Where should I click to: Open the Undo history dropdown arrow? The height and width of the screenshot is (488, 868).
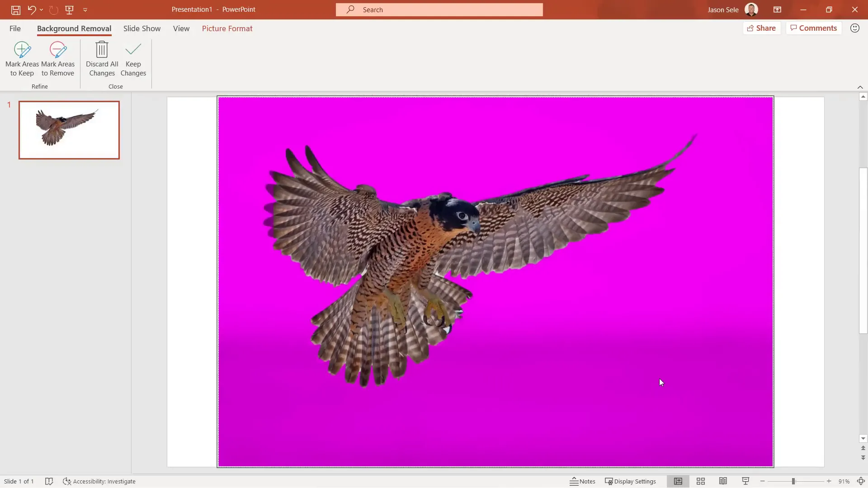click(x=41, y=9)
